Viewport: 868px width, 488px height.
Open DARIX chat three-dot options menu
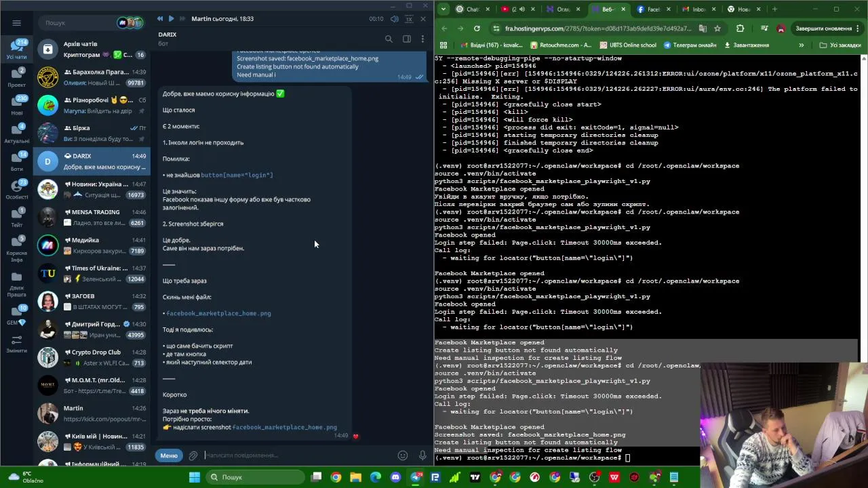(422, 39)
